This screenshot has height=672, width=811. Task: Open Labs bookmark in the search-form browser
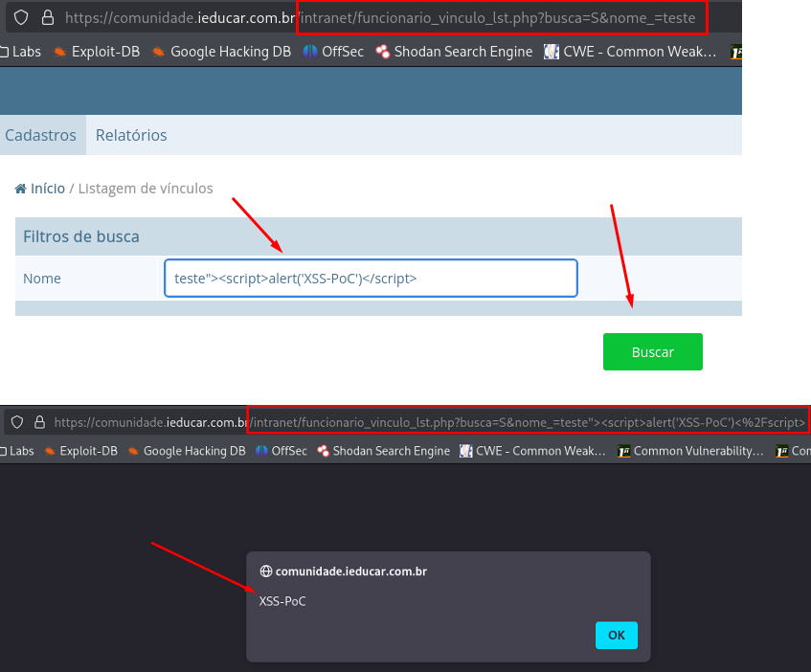coord(21,52)
